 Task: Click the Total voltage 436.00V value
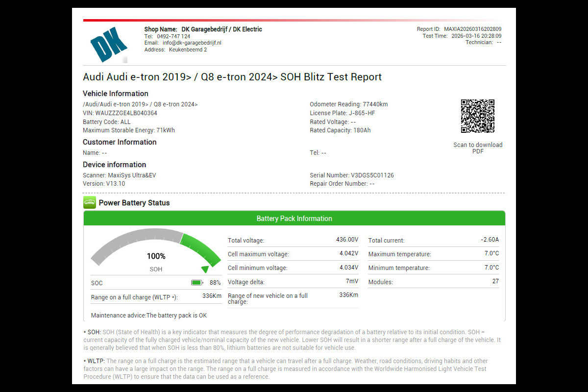coord(348,240)
